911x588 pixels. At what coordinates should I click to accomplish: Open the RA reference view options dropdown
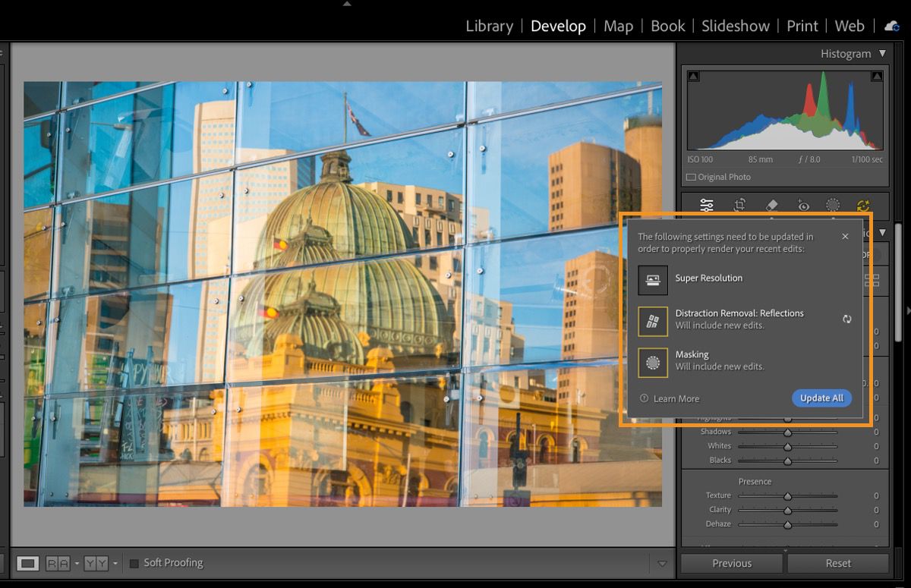tap(76, 564)
